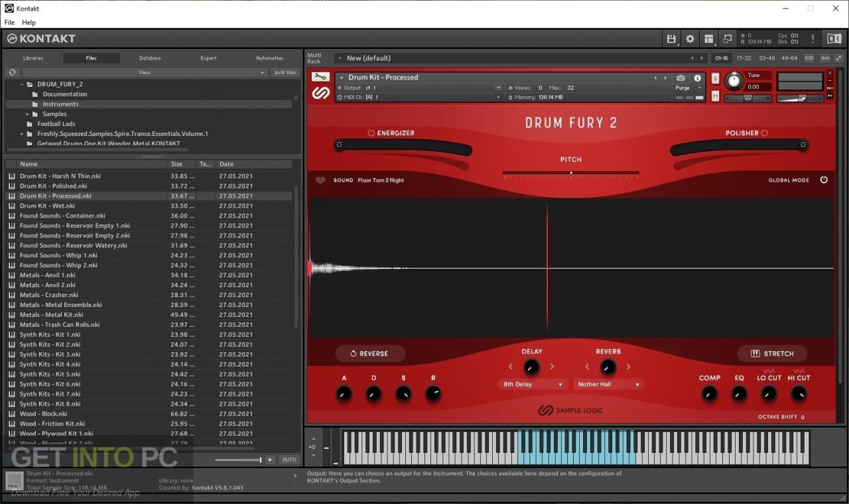The height and width of the screenshot is (504, 849).
Task: Select next reverb type arrow
Action: tap(628, 366)
